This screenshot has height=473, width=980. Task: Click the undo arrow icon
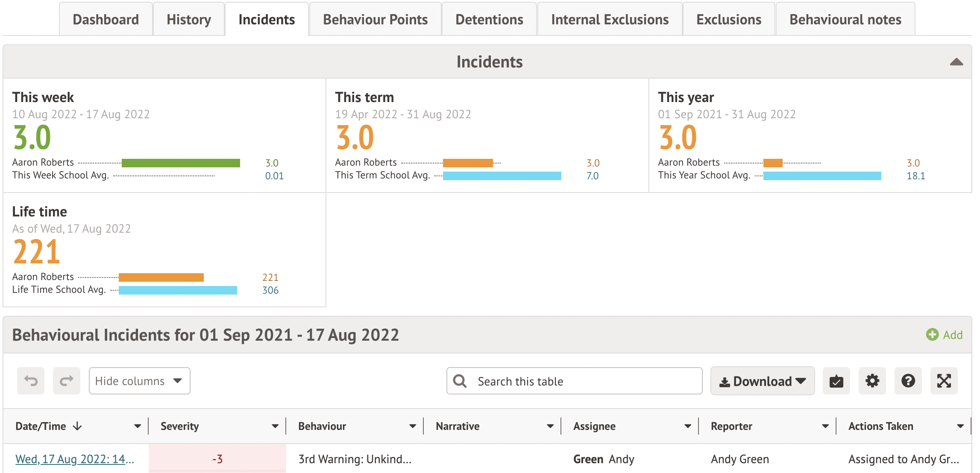tap(31, 381)
